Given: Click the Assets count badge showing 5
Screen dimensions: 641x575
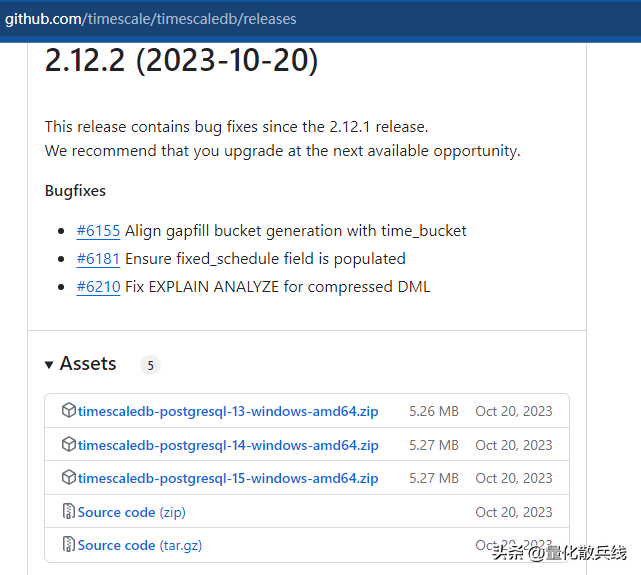Looking at the screenshot, I should click(x=150, y=365).
